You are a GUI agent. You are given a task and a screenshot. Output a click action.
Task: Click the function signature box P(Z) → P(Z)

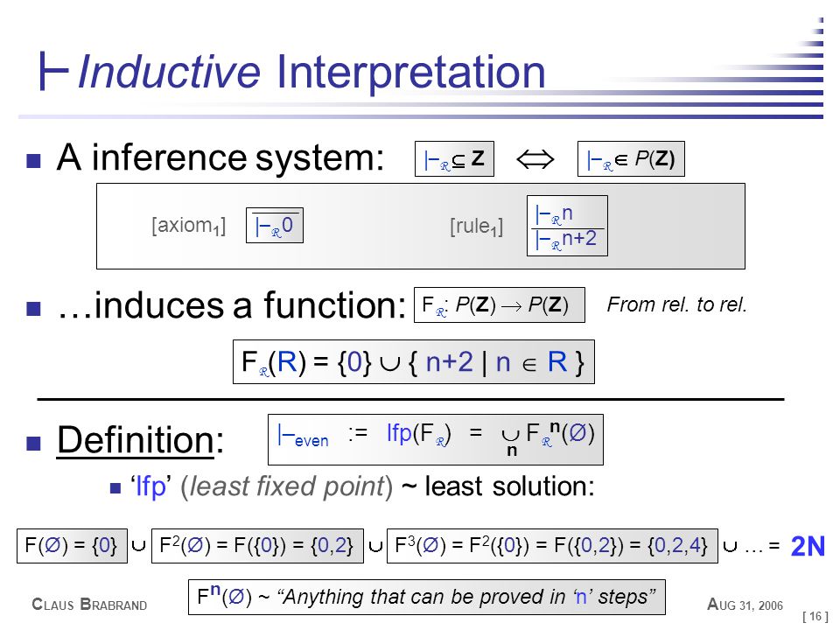pyautogui.click(x=500, y=304)
